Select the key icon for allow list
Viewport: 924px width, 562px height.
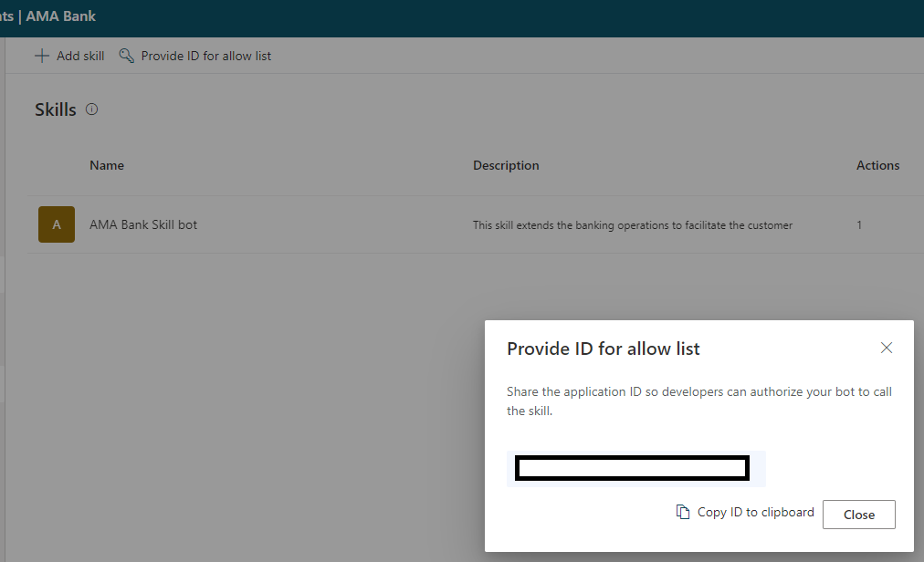pyautogui.click(x=127, y=55)
